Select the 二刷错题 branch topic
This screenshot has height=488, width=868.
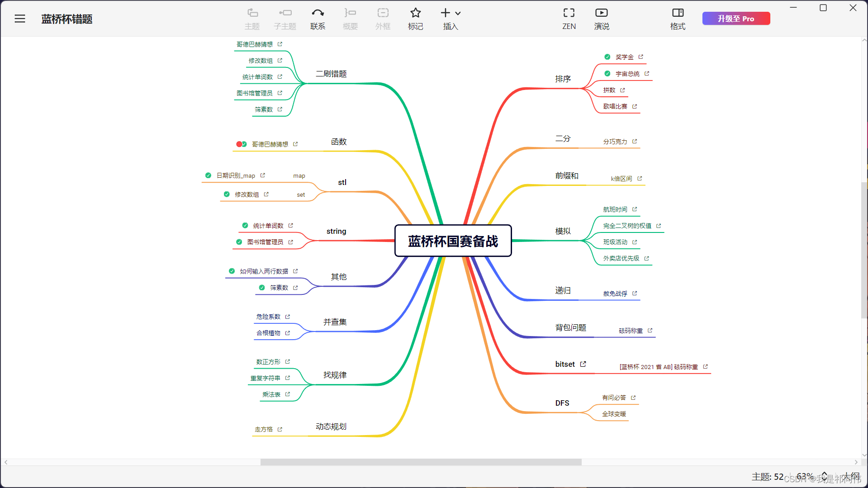(x=331, y=74)
